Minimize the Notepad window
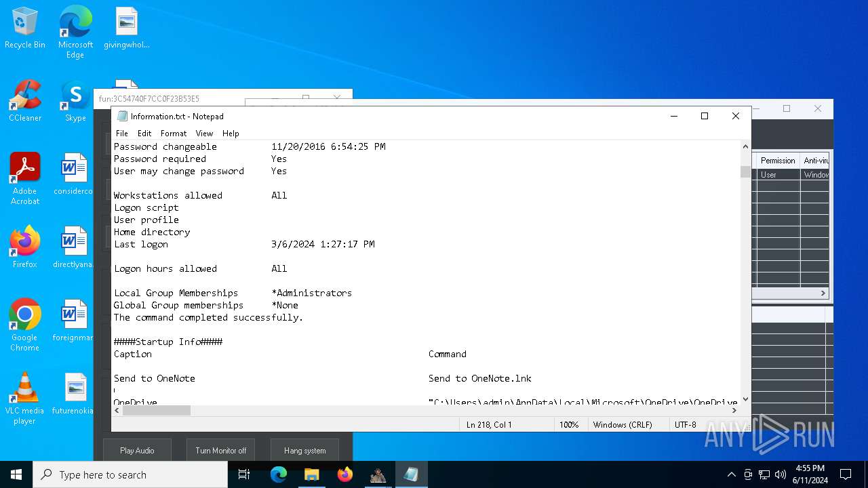868x488 pixels. [674, 116]
